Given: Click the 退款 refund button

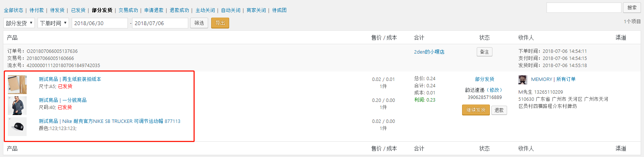Looking at the screenshot, I should point(499,110).
